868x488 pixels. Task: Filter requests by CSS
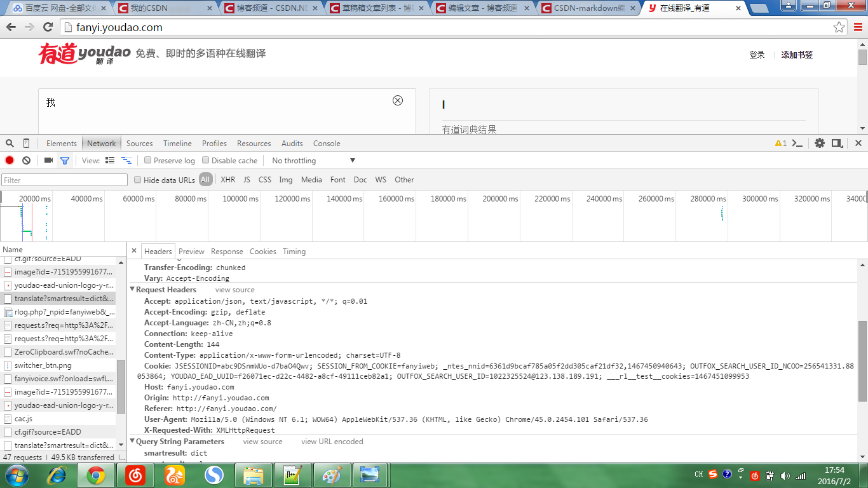point(265,180)
